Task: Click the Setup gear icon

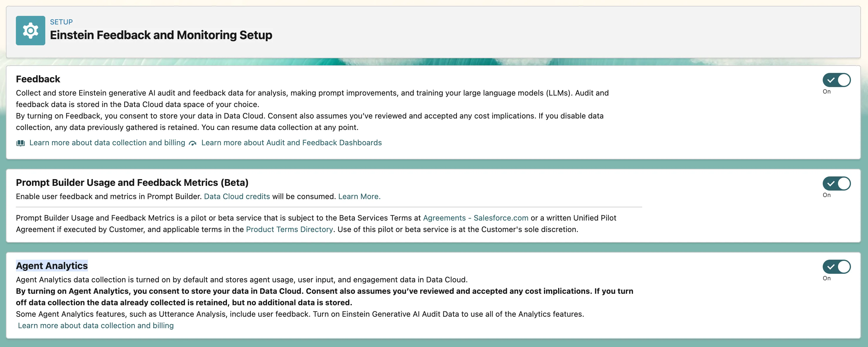Action: point(30,31)
